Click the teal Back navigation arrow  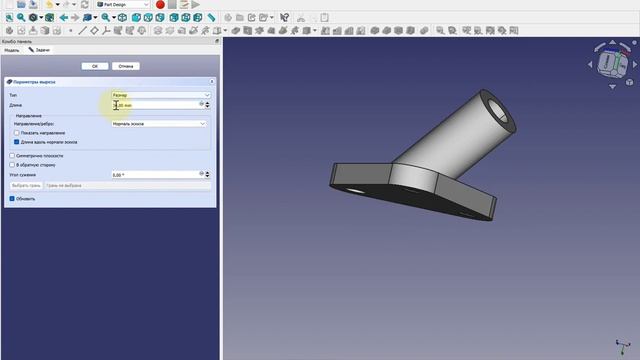click(x=63, y=18)
